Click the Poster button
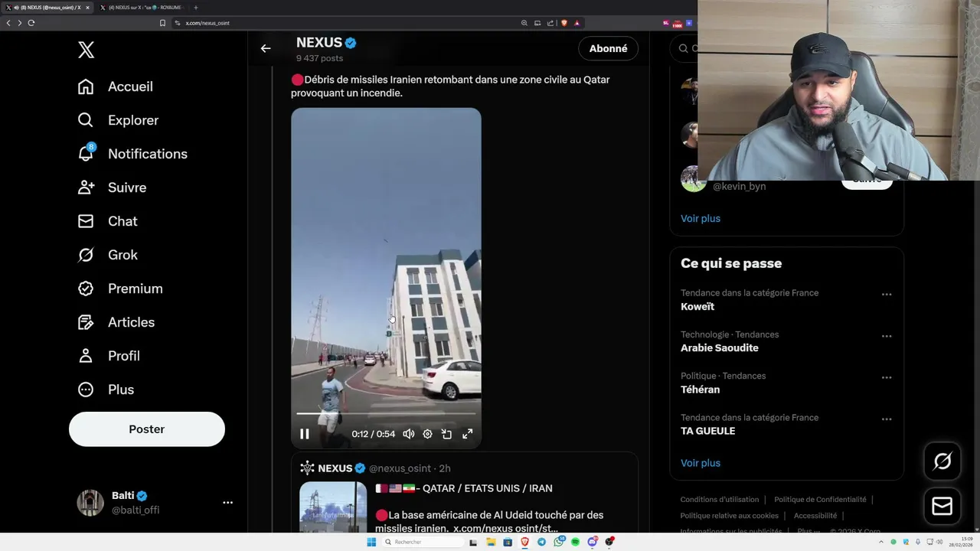This screenshot has width=980, height=551. (x=147, y=429)
